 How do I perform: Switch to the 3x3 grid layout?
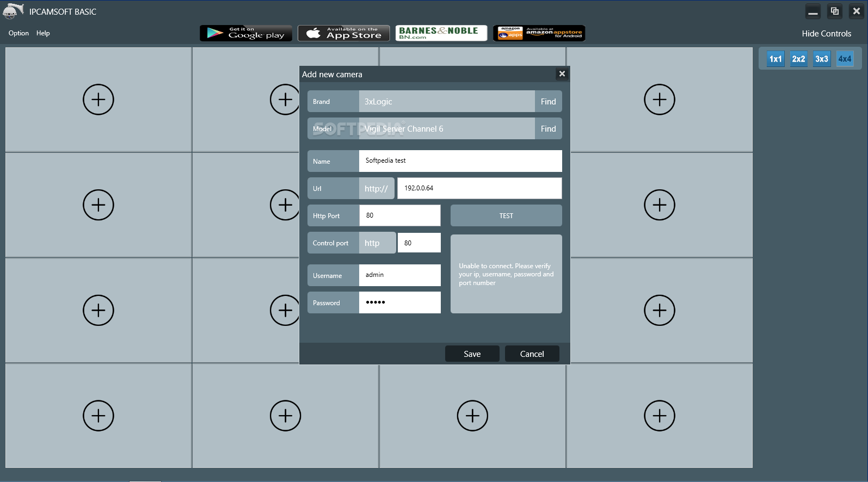[x=822, y=59]
